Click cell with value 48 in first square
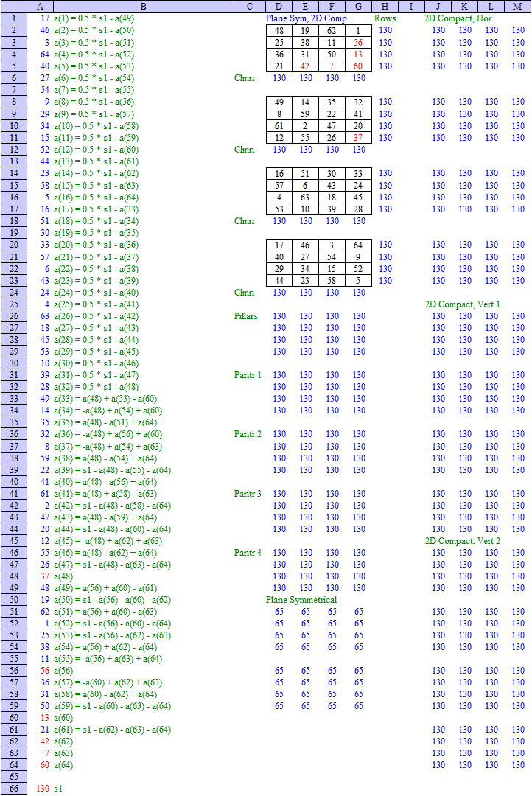The image size is (532, 796). pos(279,30)
